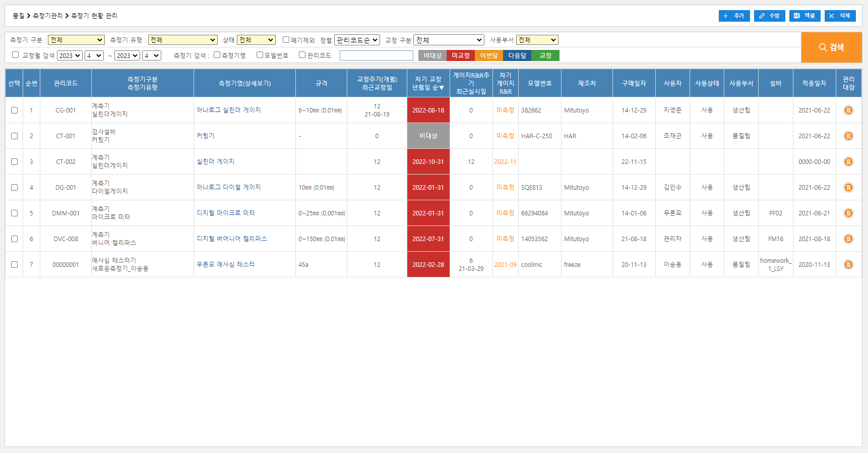Click the 관리코드 column header
This screenshot has height=453, width=868.
[x=66, y=83]
